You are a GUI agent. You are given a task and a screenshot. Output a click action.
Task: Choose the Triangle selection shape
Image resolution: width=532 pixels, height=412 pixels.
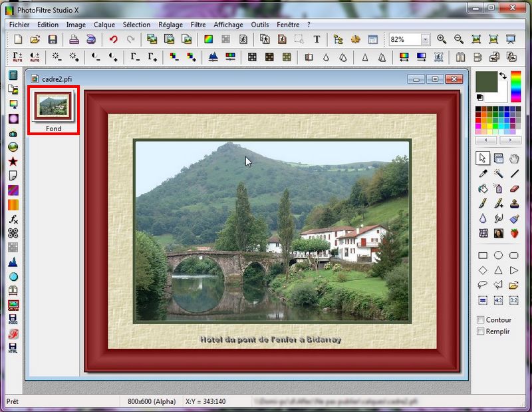[x=498, y=270]
